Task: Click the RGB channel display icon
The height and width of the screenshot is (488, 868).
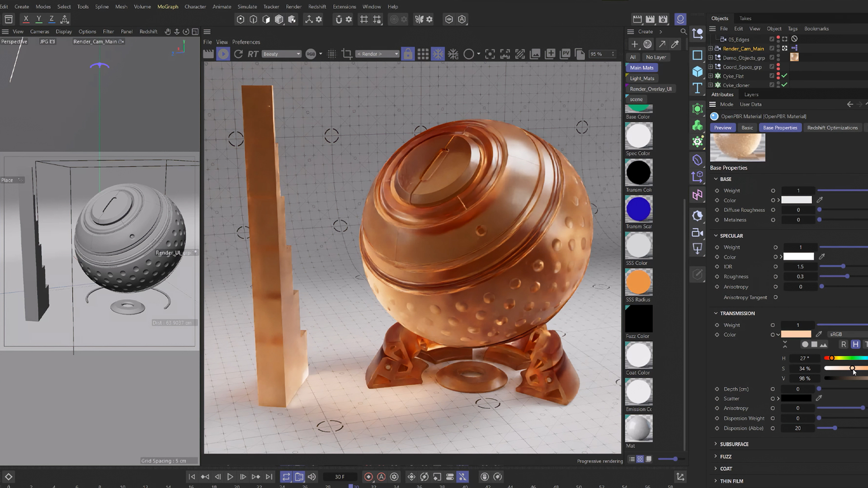Action: 310,54
